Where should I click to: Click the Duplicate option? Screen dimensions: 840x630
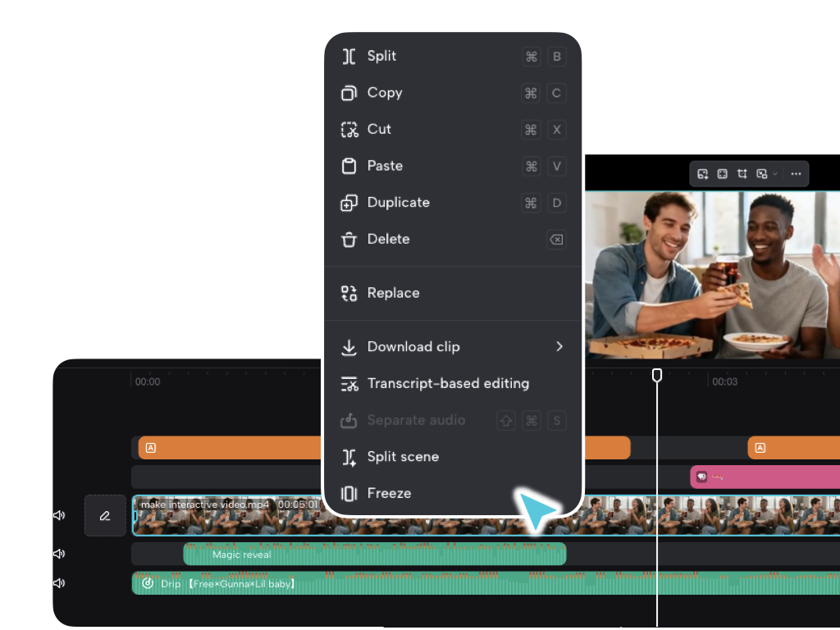click(398, 203)
